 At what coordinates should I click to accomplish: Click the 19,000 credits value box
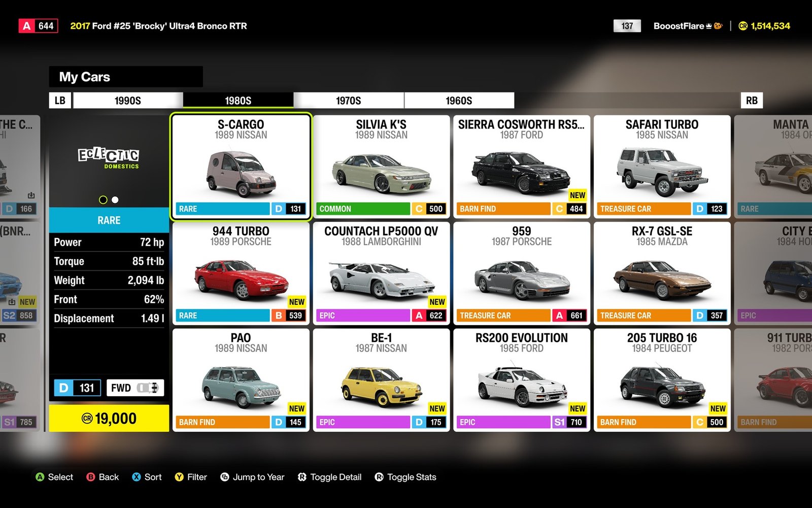(109, 418)
